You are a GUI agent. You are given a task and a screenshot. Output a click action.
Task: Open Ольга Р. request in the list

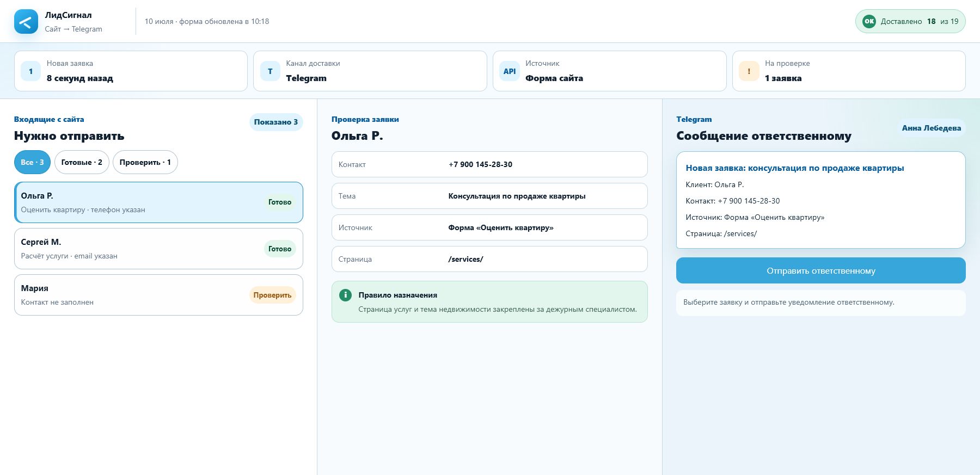tap(158, 202)
